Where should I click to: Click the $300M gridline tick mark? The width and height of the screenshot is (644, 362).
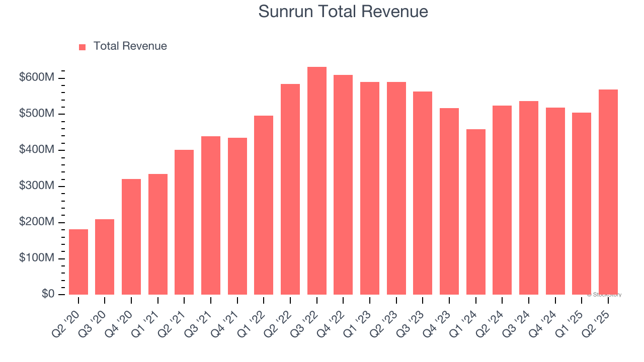click(x=62, y=186)
